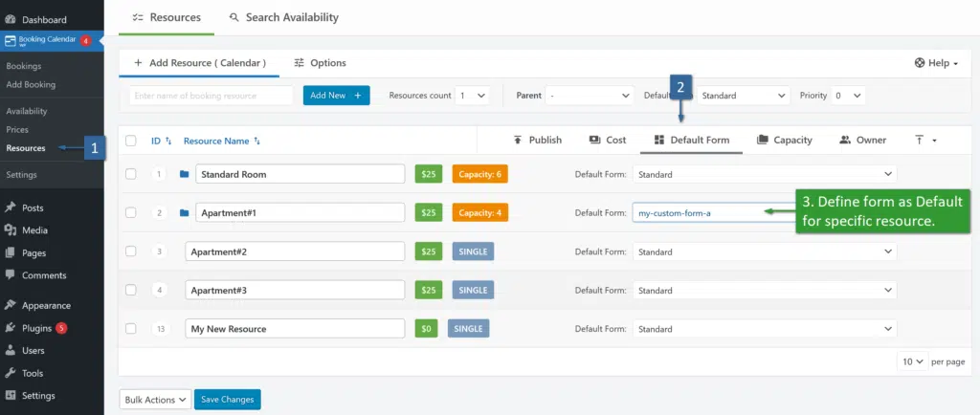Screen dimensions: 980x415
Task: Click the sort arrows next to Resource Name
Action: coord(256,141)
